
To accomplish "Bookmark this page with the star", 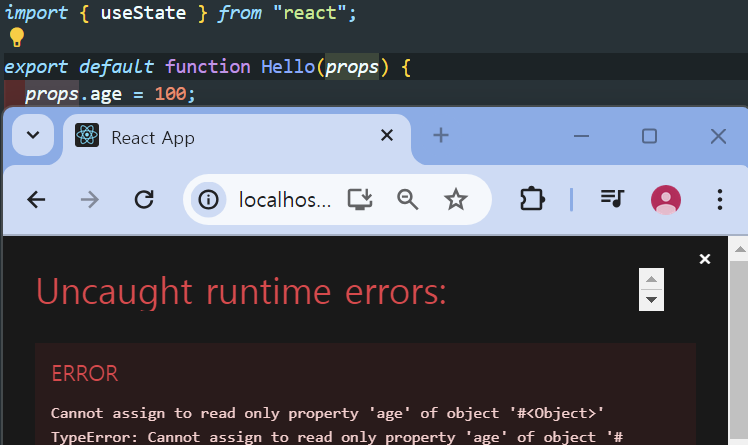I will [456, 199].
